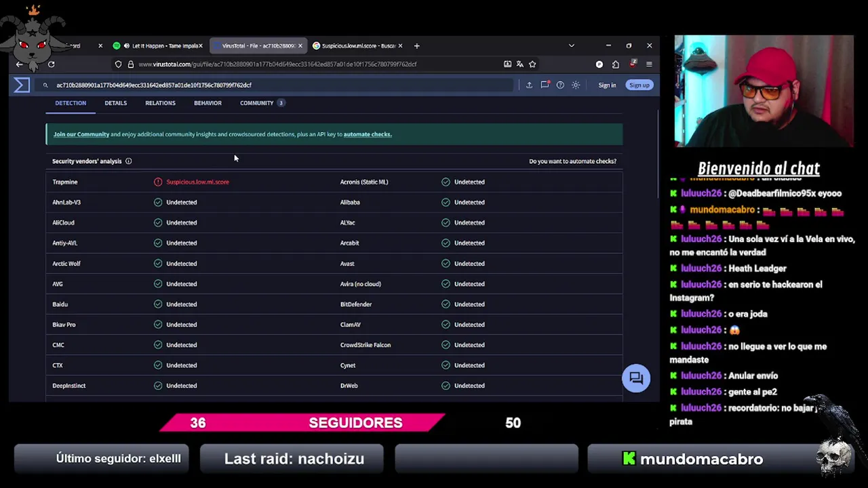Close the Suspicious.low.ml.score browser tab
Screen dimensions: 868x488
400,46
